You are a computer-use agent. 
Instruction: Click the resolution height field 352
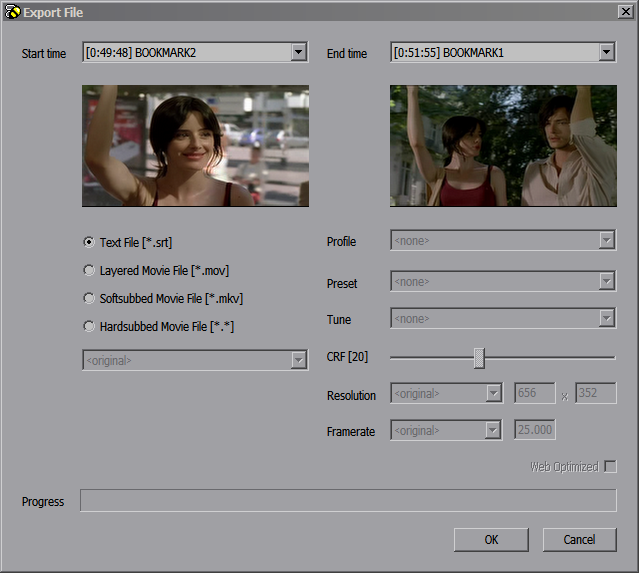pyautogui.click(x=596, y=393)
